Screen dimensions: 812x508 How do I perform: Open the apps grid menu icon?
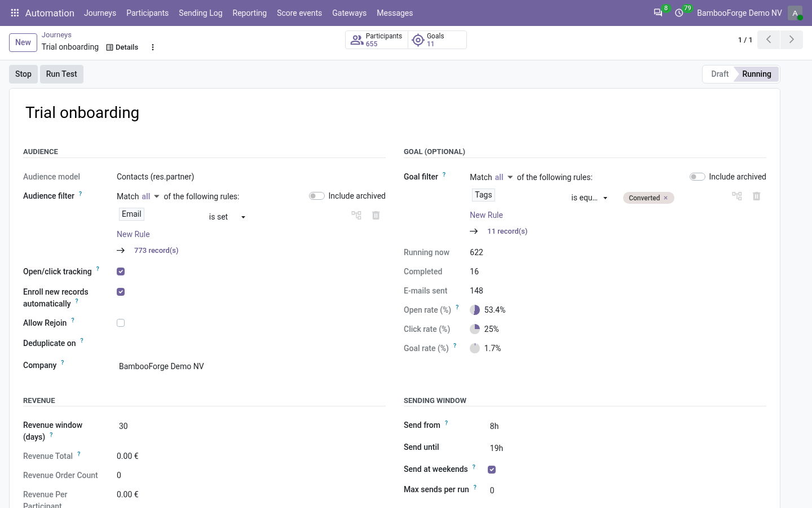point(15,13)
